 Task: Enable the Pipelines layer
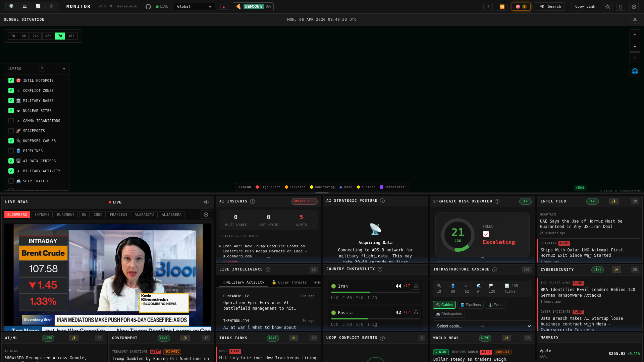(x=11, y=151)
